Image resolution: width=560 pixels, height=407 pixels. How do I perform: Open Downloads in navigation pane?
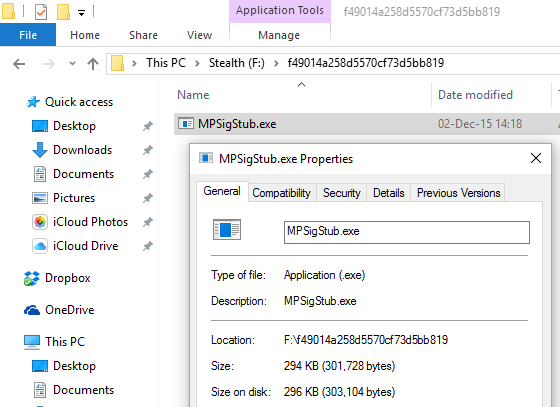82,150
